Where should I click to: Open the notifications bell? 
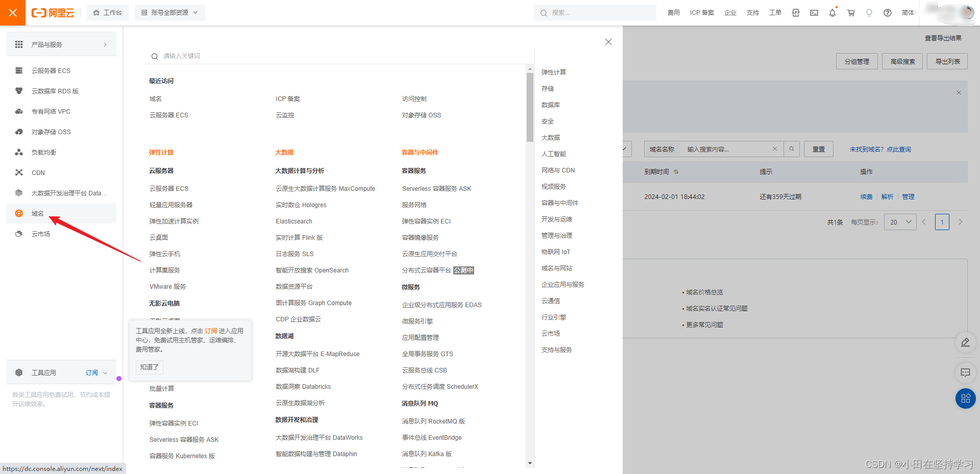(x=832, y=13)
